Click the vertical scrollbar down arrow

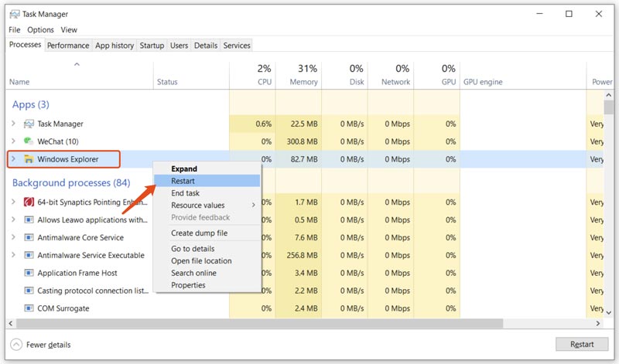coord(608,312)
